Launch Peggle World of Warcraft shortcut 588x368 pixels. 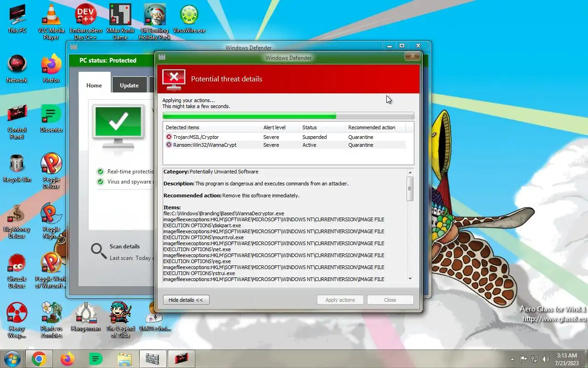pyautogui.click(x=51, y=270)
